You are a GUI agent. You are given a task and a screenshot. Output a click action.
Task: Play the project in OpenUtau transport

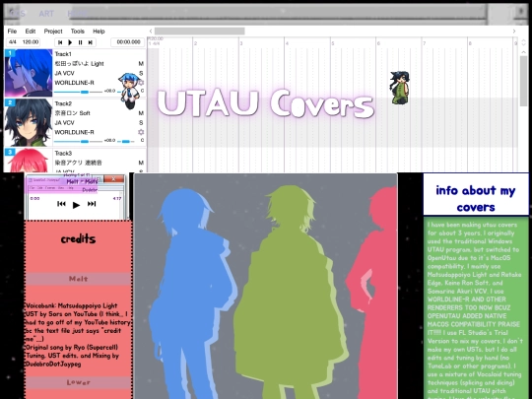coord(70,42)
